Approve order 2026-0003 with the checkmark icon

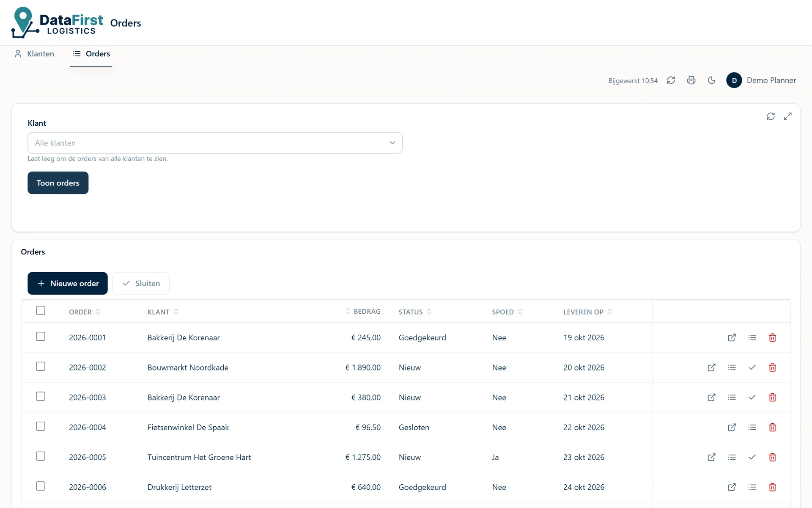[752, 398]
